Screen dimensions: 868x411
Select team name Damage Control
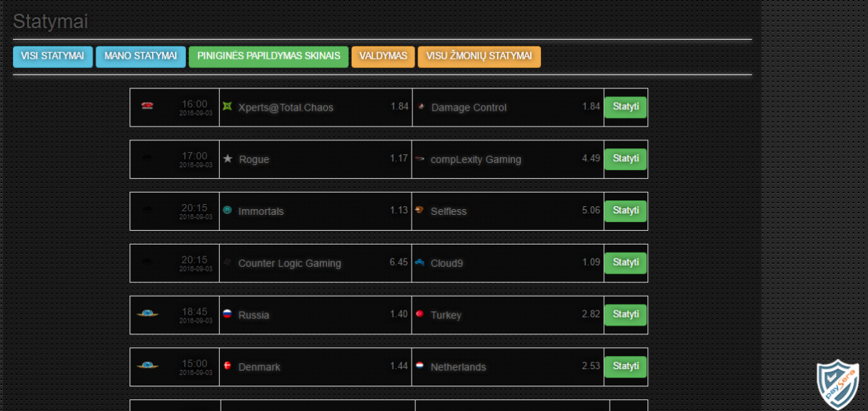point(469,107)
